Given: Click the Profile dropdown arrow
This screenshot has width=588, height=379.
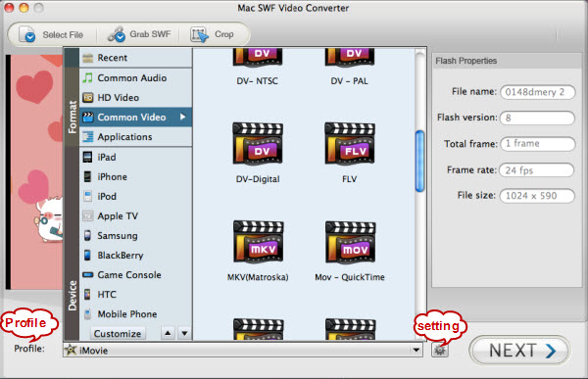Looking at the screenshot, I should point(416,351).
